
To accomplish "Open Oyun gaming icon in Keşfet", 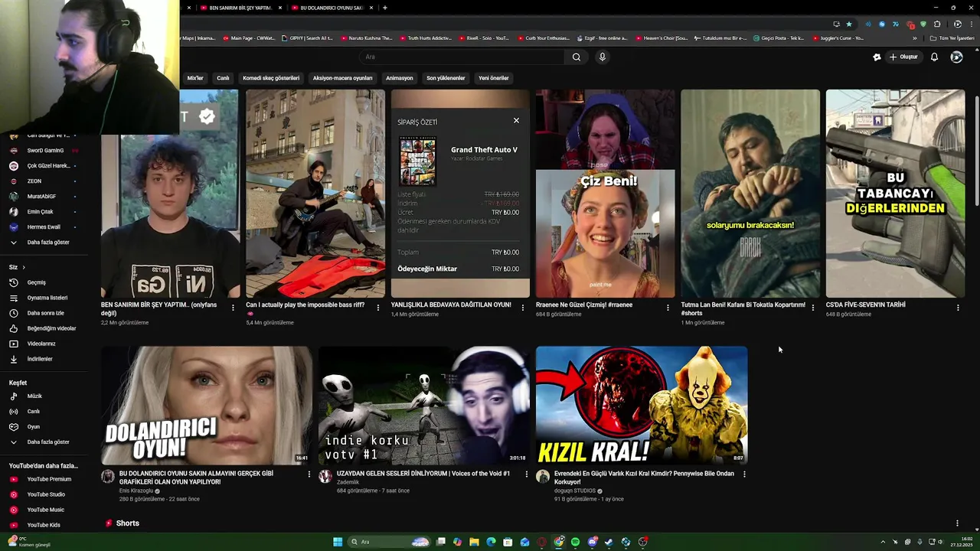I will [x=13, y=427].
